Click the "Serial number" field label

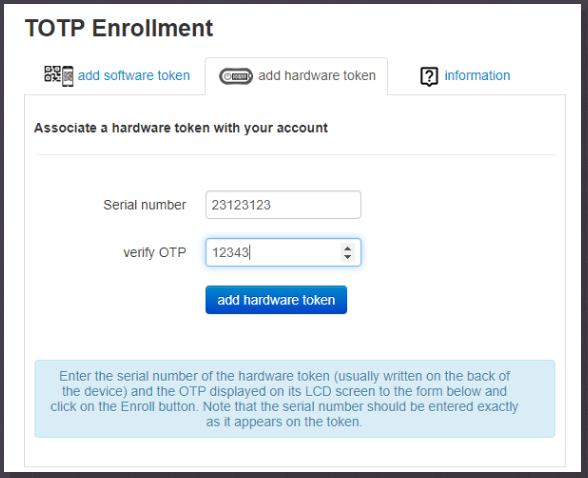pyautogui.click(x=144, y=205)
